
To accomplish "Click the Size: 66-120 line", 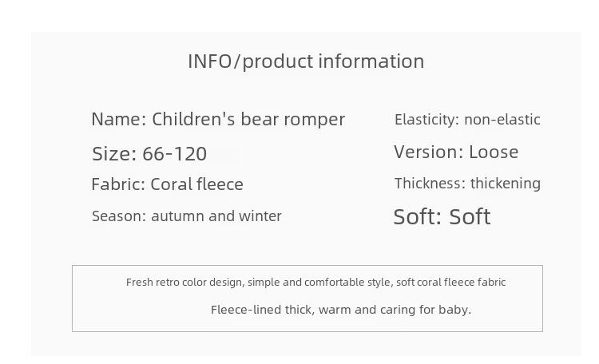I will pyautogui.click(x=149, y=154).
